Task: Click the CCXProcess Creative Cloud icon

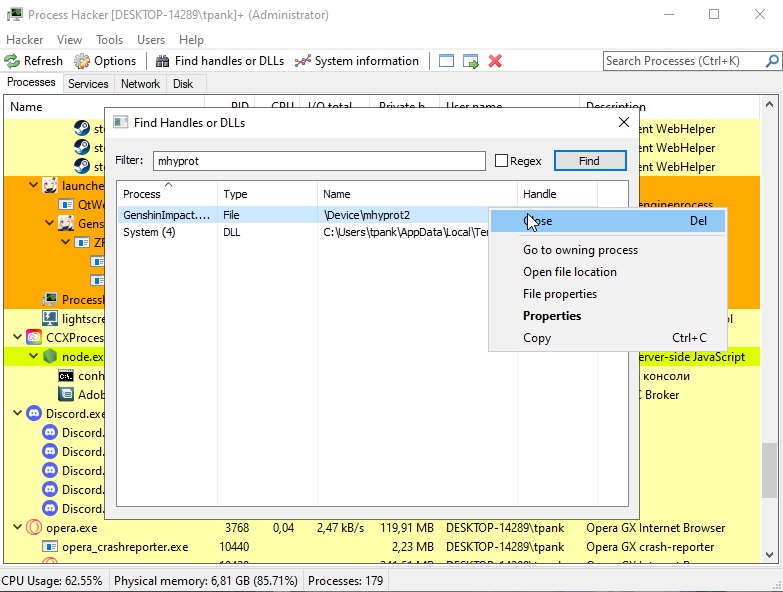Action: coord(34,337)
